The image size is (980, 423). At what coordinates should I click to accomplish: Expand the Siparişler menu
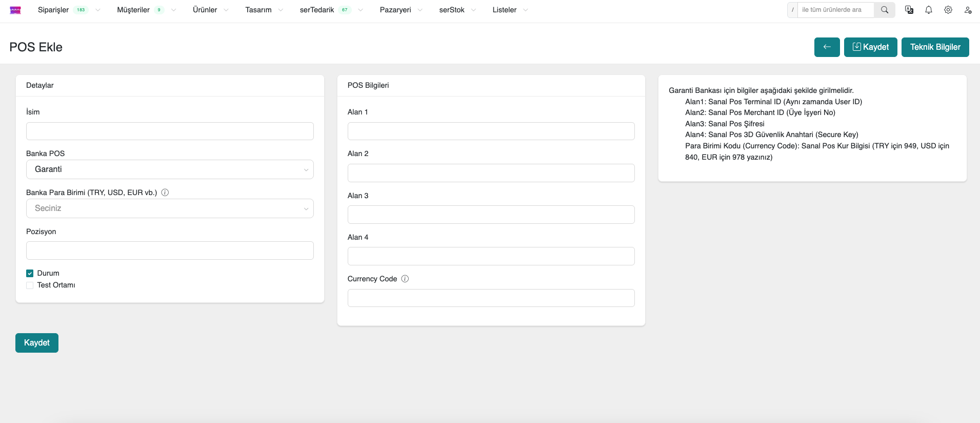pyautogui.click(x=53, y=10)
